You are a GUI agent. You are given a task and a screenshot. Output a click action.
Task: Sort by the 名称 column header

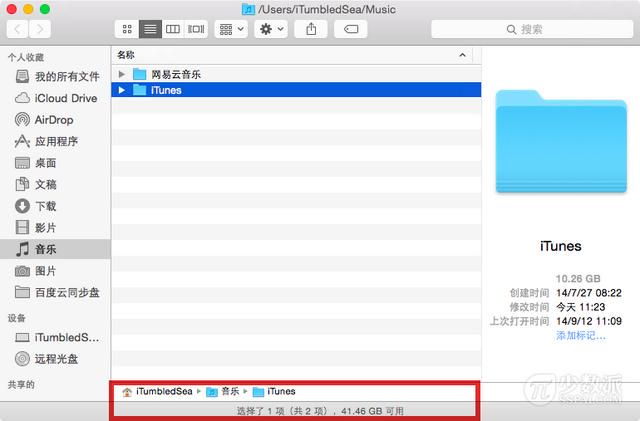point(291,55)
